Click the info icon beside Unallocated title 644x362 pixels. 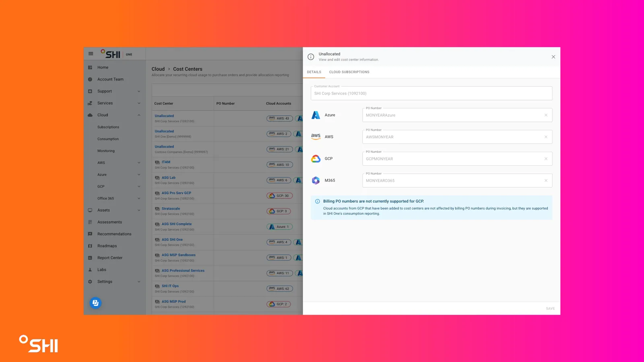(x=311, y=57)
